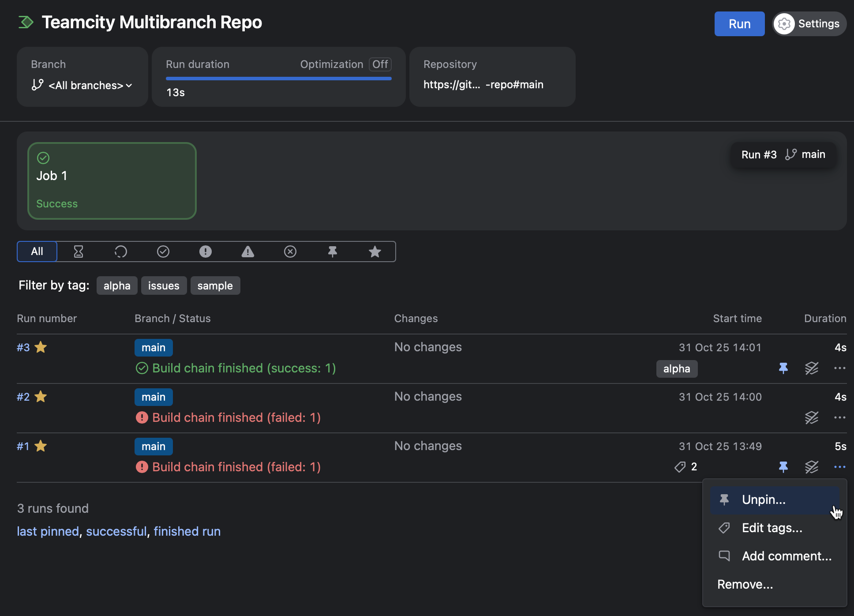Filter to show pinned runs only
Viewport: 854px width, 616px height.
pyautogui.click(x=332, y=252)
